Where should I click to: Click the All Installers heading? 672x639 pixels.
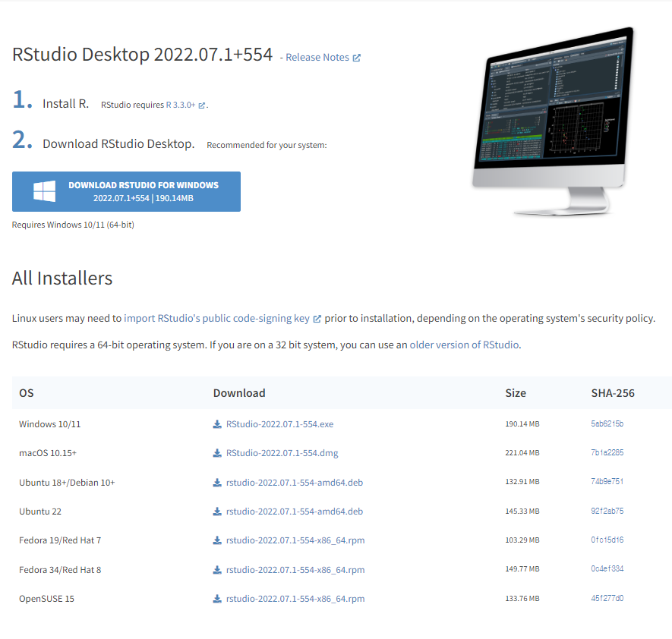click(62, 279)
